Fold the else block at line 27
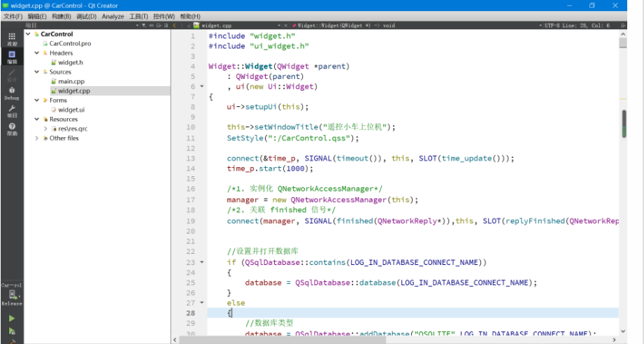This screenshot has height=344, width=644. point(201,303)
